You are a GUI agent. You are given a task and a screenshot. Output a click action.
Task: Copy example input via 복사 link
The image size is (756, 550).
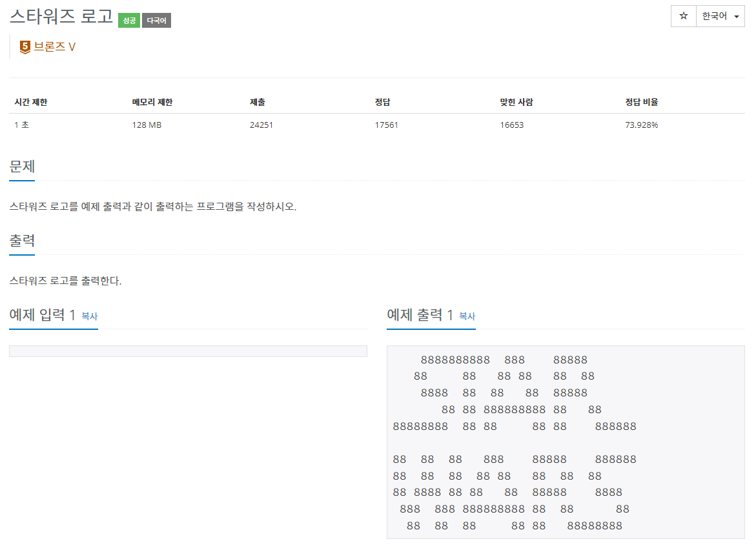89,316
